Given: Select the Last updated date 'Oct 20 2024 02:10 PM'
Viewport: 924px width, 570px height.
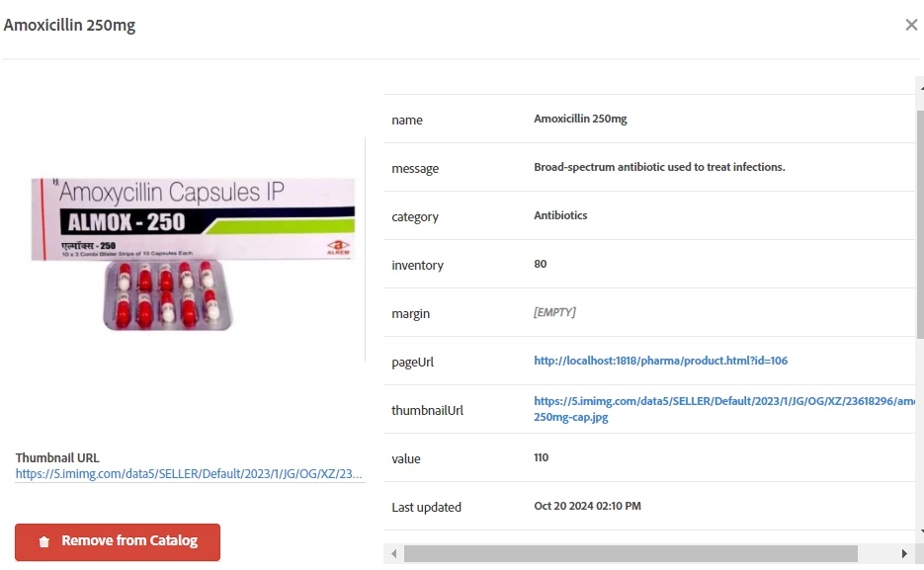Looking at the screenshot, I should [588, 506].
